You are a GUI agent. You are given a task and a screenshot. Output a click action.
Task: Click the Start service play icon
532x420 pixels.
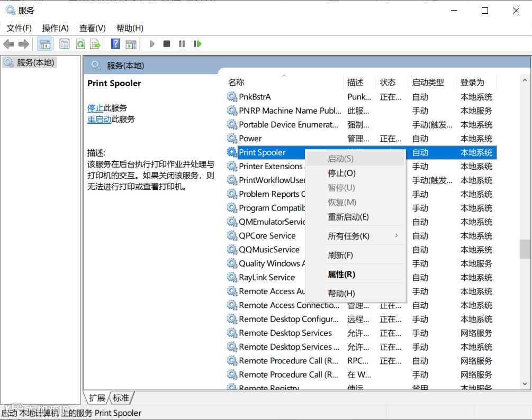(152, 44)
